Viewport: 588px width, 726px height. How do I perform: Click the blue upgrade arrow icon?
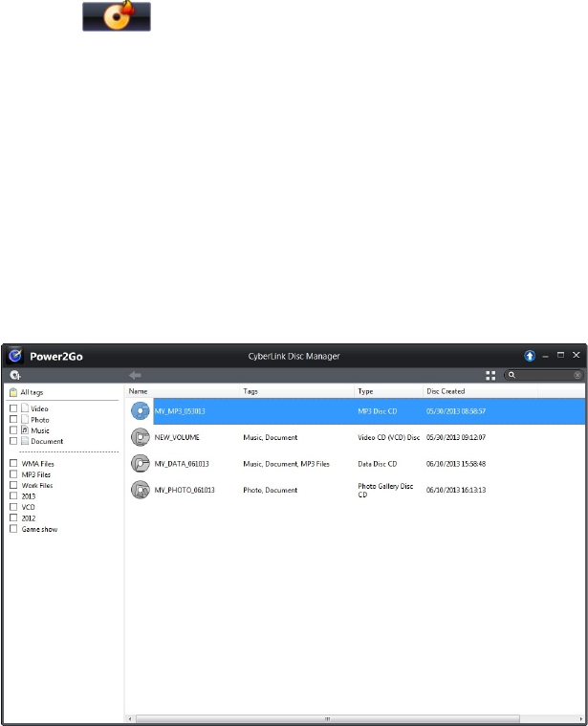pos(530,356)
